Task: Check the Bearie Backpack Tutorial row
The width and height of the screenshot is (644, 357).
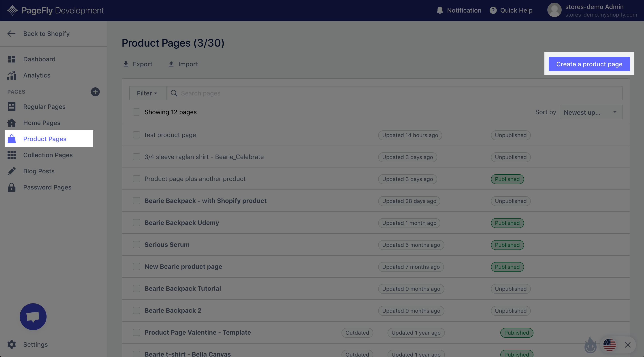Action: click(136, 288)
